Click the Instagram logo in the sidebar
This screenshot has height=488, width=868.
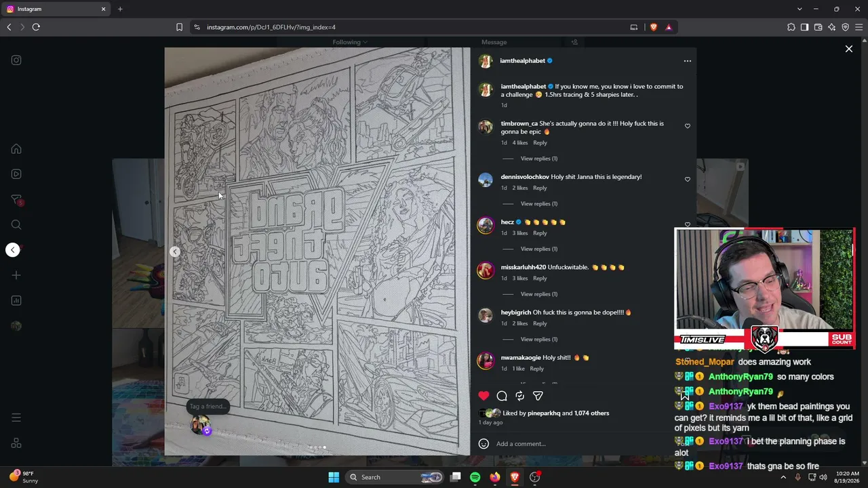[16, 60]
